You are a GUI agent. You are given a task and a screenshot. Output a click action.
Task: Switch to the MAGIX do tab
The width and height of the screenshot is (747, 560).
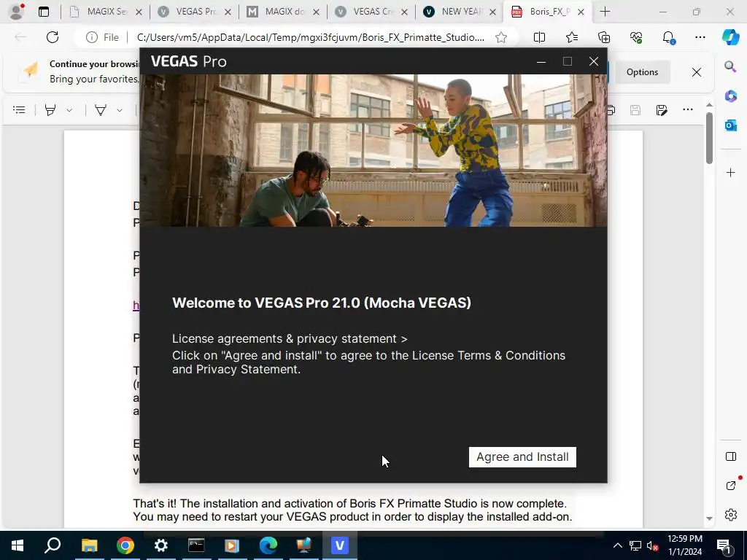point(284,12)
